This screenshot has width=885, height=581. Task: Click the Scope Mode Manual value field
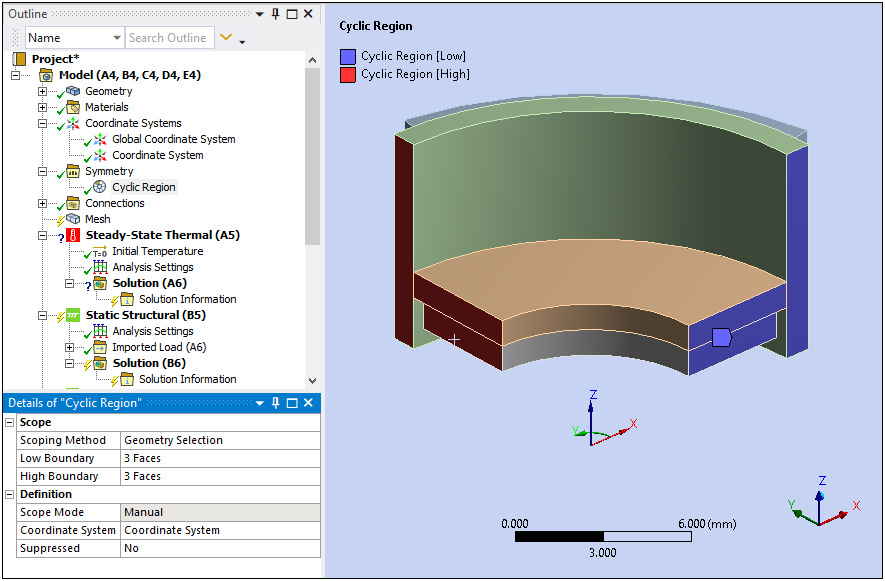[x=220, y=512]
